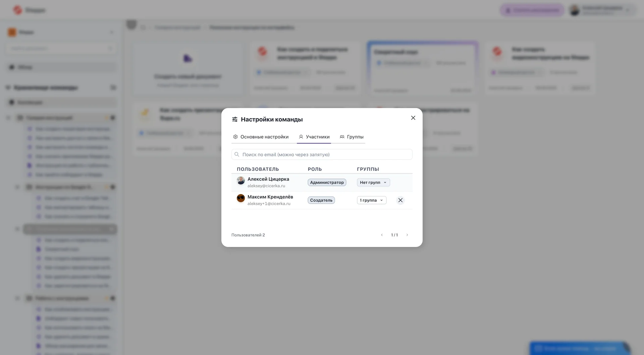Click the sliders icon beside Настройки команды
This screenshot has width=644, height=355.
coord(235,119)
